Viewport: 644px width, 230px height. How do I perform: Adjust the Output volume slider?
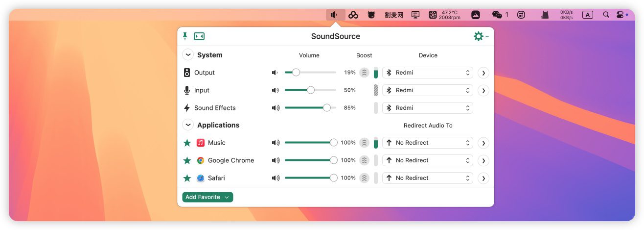point(310,73)
